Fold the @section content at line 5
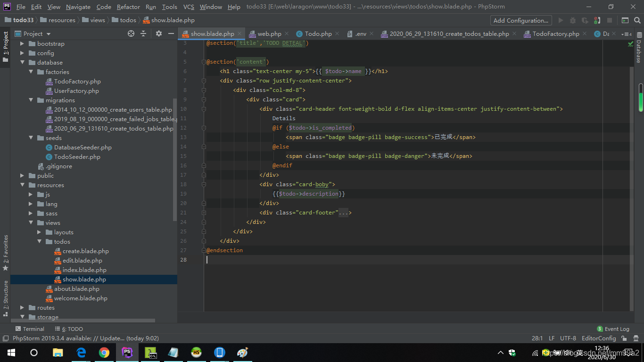The height and width of the screenshot is (362, 644). click(204, 62)
